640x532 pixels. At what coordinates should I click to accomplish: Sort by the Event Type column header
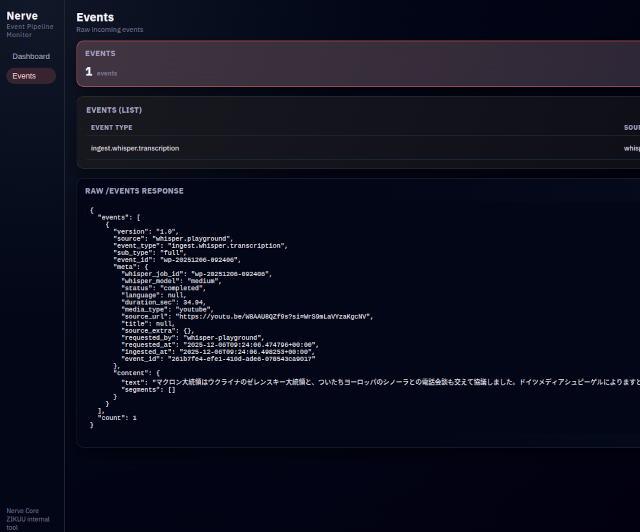111,128
